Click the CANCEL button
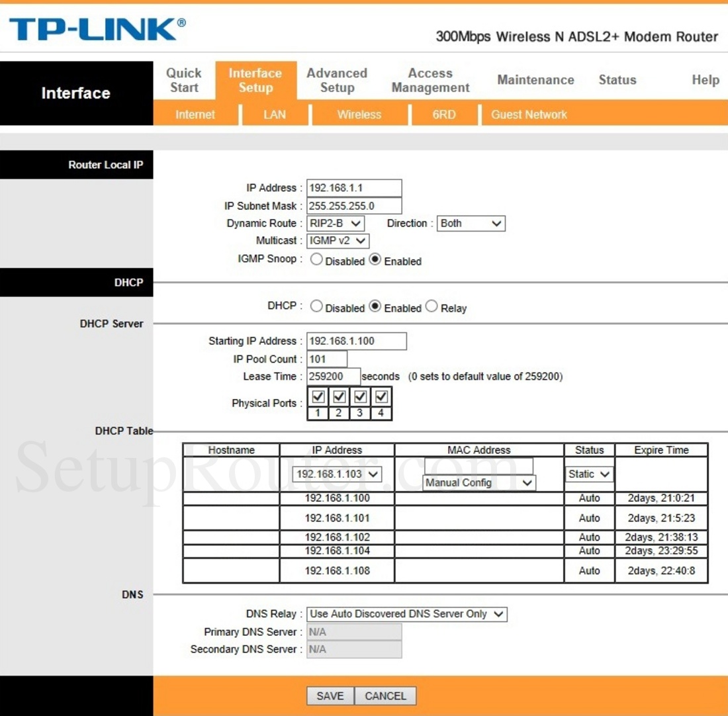The image size is (728, 716). pyautogui.click(x=385, y=695)
